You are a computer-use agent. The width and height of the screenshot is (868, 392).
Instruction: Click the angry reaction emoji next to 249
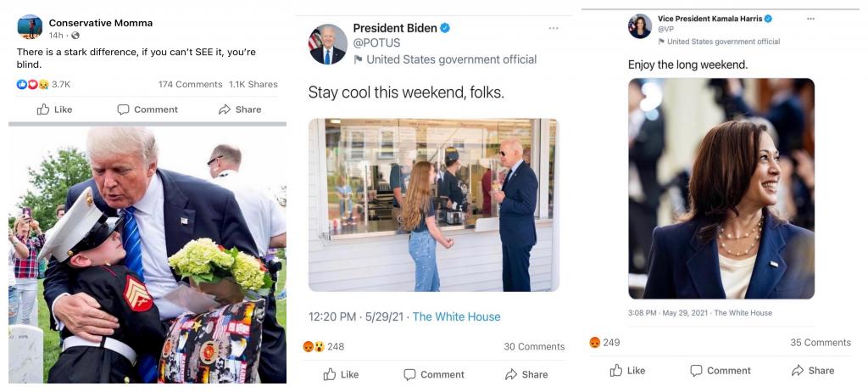point(594,343)
